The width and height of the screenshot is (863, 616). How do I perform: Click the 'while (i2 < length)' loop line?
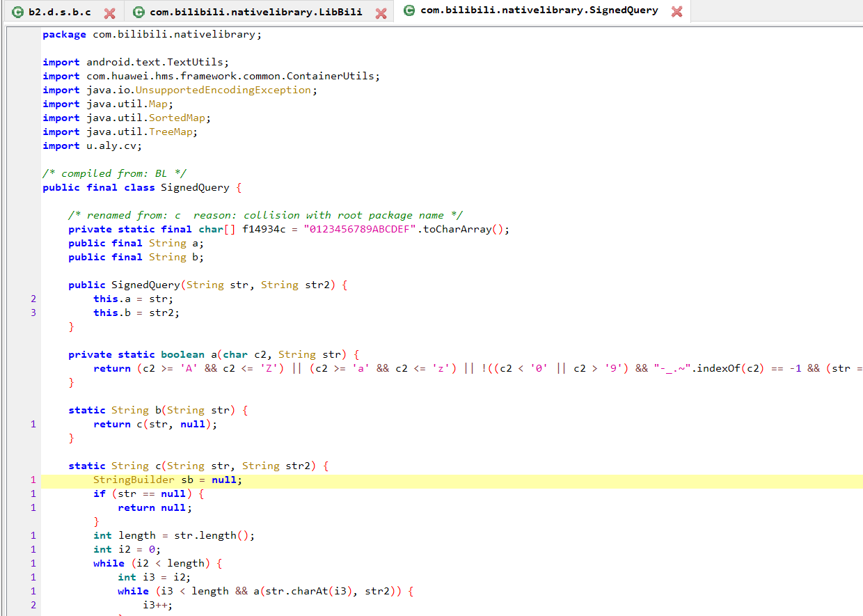point(158,563)
